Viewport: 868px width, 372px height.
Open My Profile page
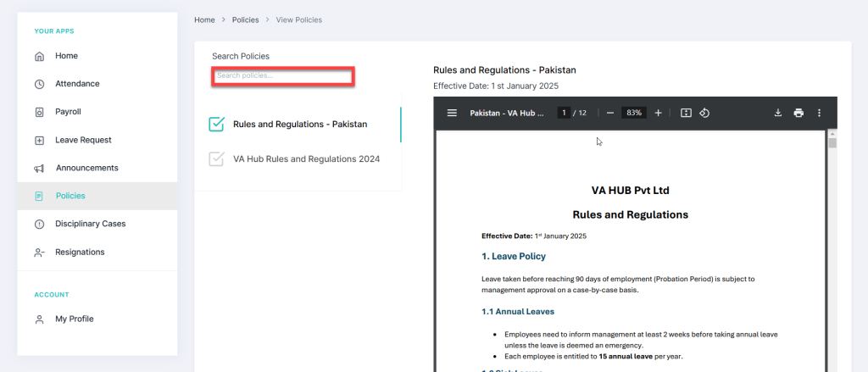(97, 319)
